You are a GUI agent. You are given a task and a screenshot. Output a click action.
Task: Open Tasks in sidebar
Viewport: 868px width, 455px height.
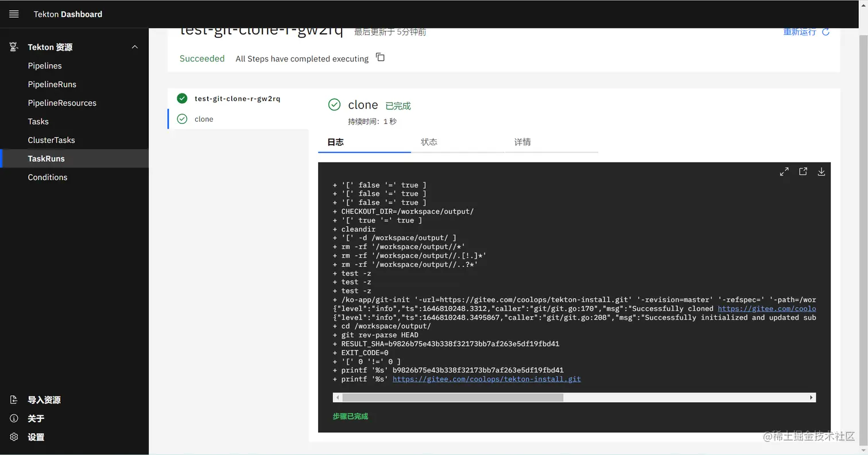point(38,122)
